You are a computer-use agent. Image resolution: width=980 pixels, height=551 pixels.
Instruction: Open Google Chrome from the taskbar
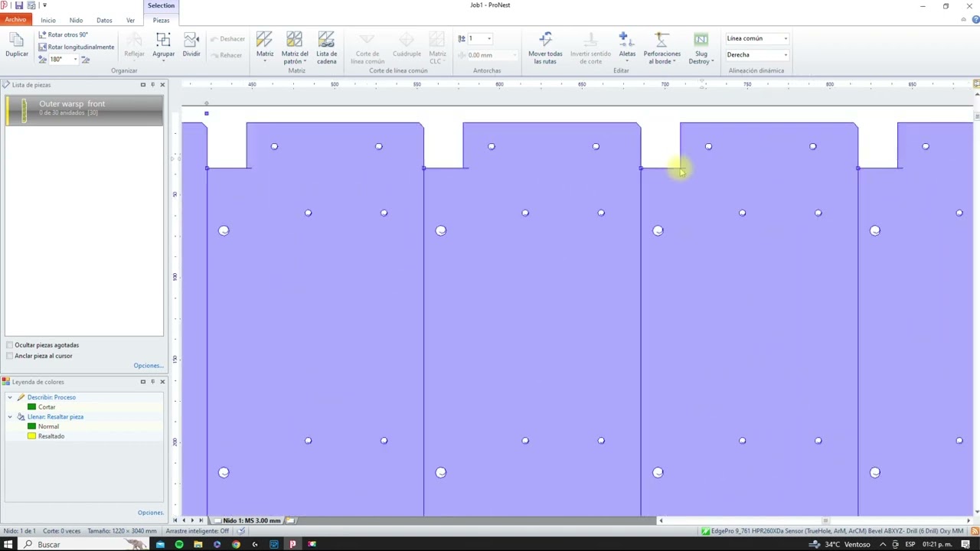click(x=236, y=544)
